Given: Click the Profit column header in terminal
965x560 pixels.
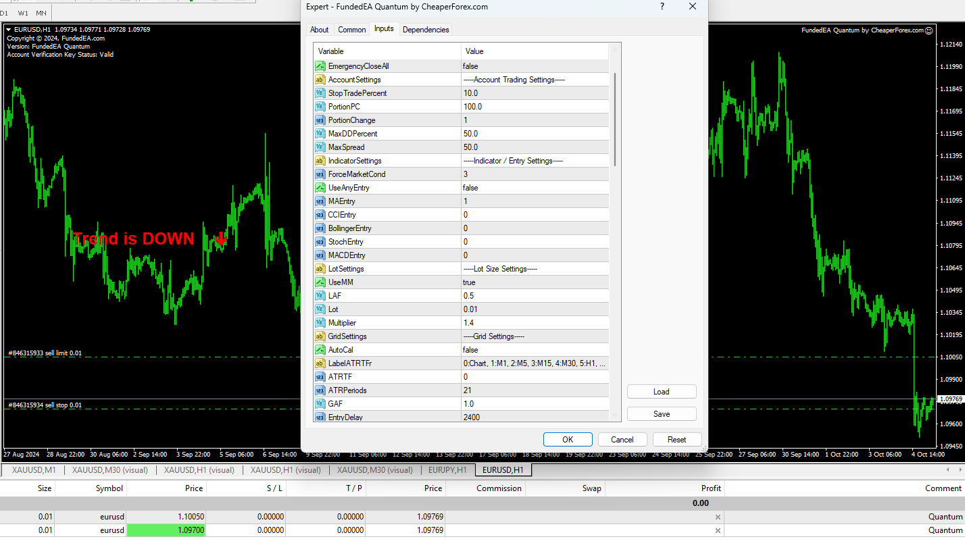Looking at the screenshot, I should pos(711,488).
